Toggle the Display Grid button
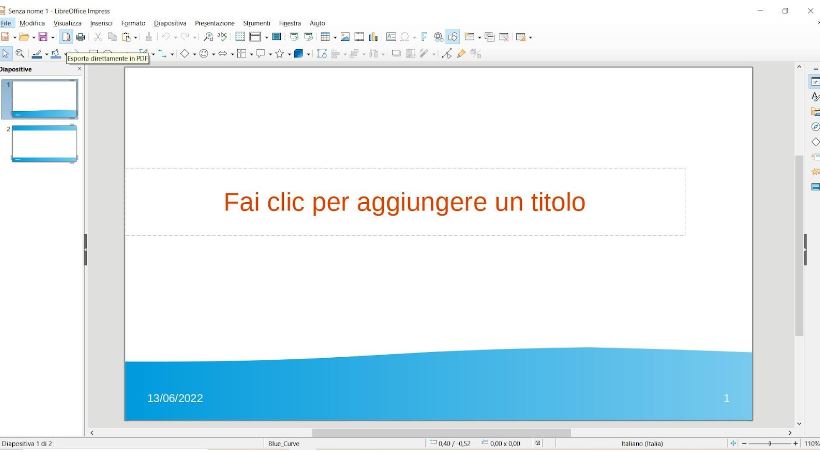Screen dimensions: 820x452 pos(240,37)
